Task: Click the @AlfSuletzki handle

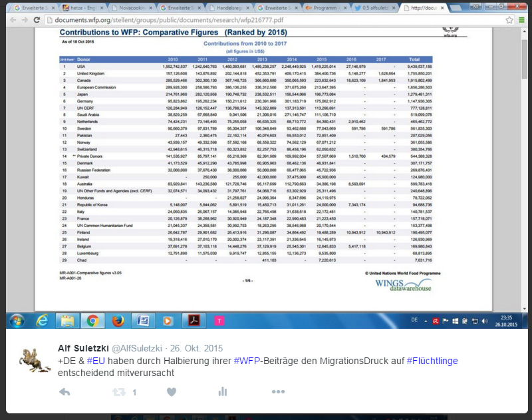Action: [137, 348]
